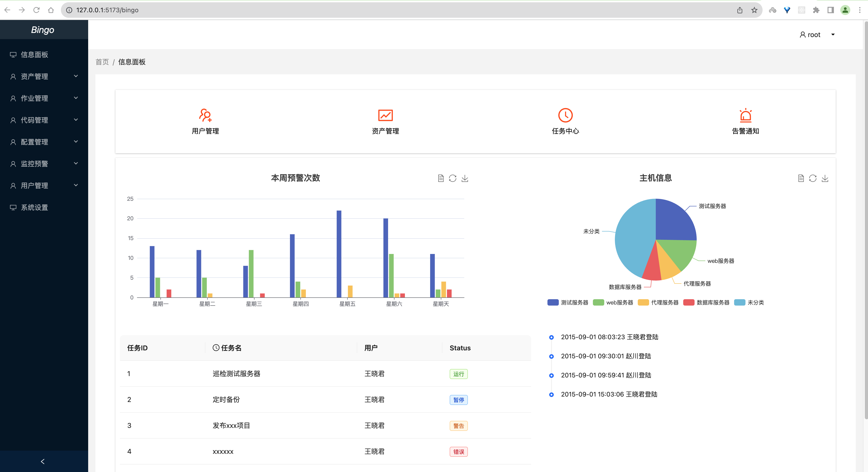Click the 首页 breadcrumb link
This screenshot has width=868, height=472.
pyautogui.click(x=102, y=62)
